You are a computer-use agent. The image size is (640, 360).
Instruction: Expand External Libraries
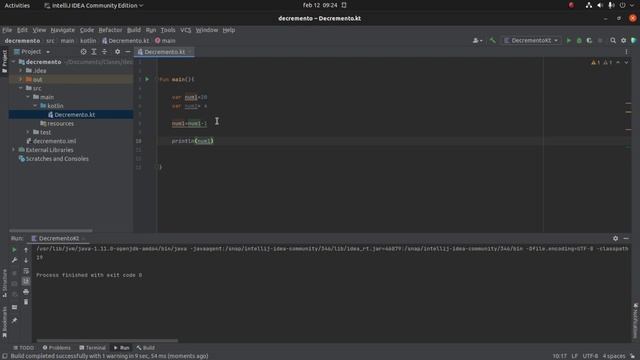click(14, 150)
